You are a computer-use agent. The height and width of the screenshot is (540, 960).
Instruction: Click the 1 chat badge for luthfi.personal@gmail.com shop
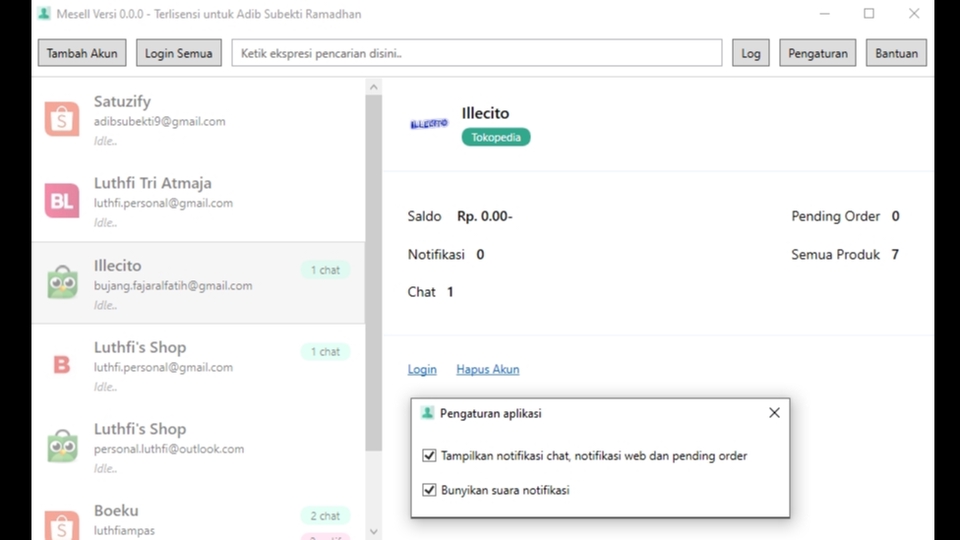(x=325, y=351)
